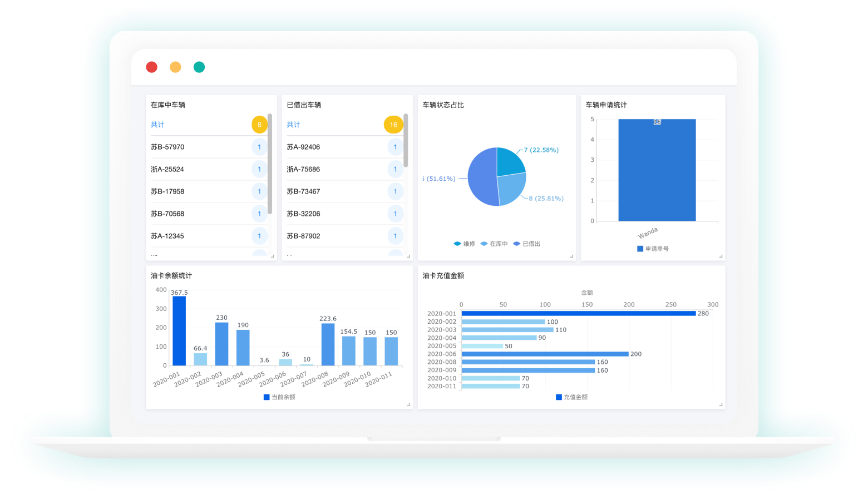Screen dimensions: 868x494
Task: Click the yellow count badge showing 16
Action: [393, 125]
